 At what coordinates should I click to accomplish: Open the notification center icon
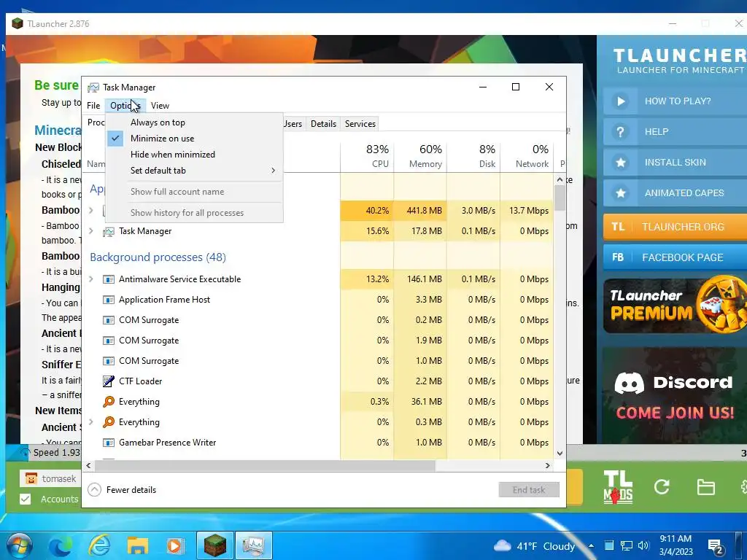tap(716, 547)
